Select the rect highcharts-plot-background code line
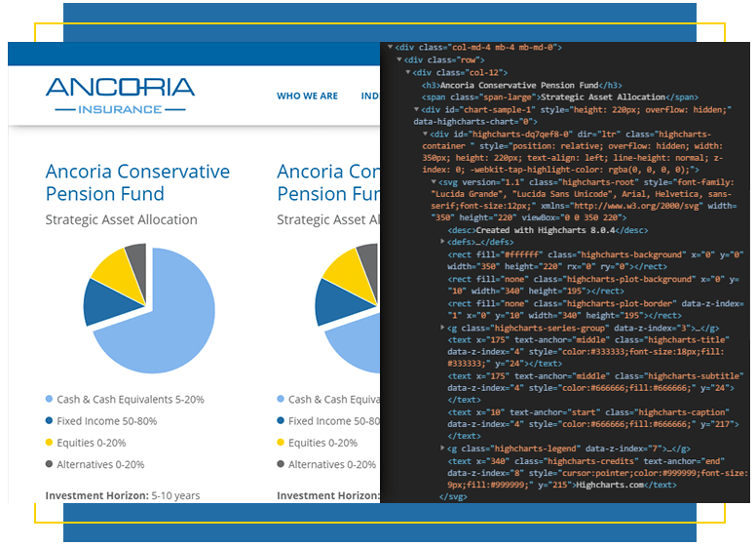 coord(593,285)
